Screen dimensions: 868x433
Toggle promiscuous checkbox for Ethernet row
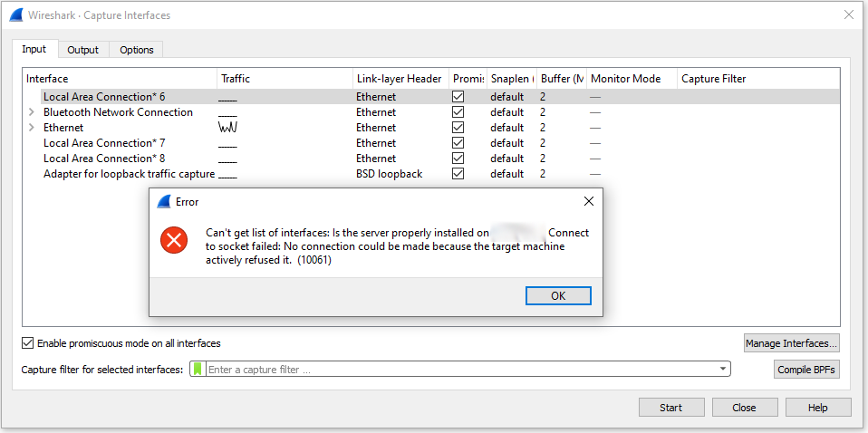pos(458,128)
